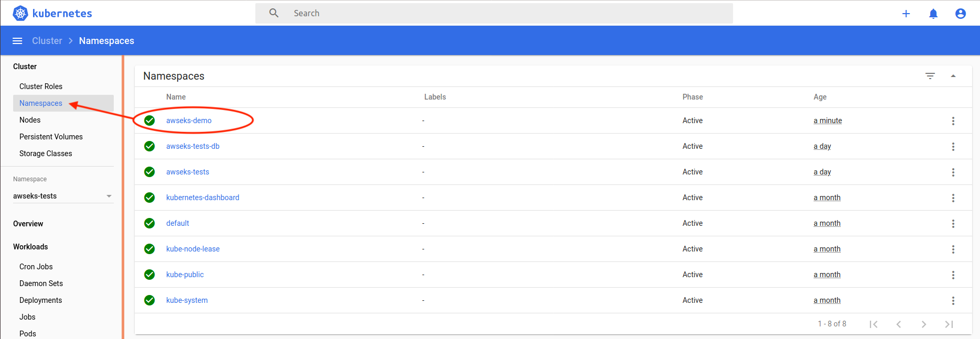The height and width of the screenshot is (339, 980).
Task: Open actions menu for awseks-demo row
Action: 953,121
